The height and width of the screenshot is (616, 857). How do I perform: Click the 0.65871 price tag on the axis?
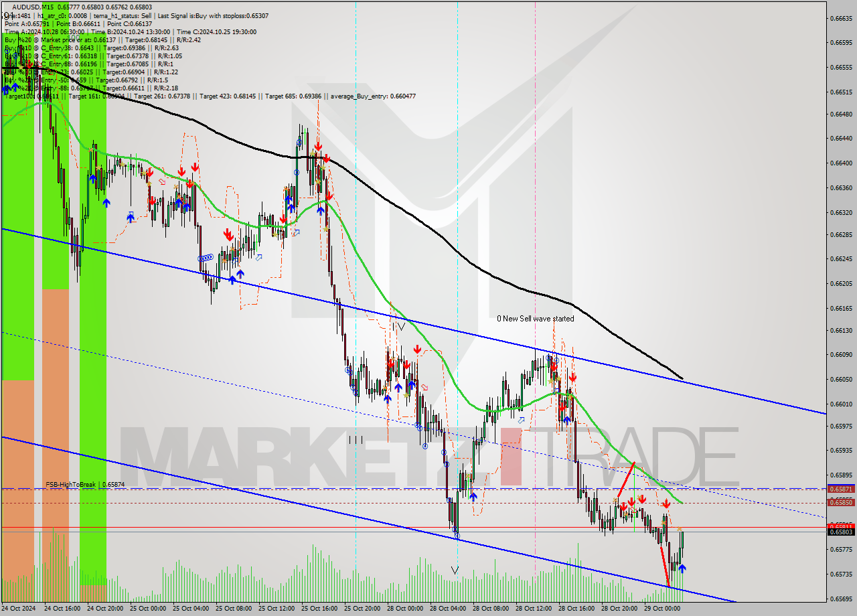[842, 489]
